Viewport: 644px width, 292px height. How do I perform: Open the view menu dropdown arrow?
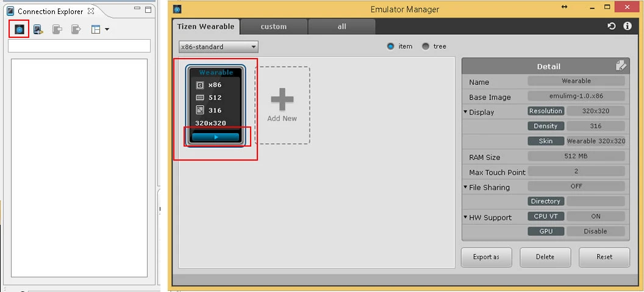point(107,29)
